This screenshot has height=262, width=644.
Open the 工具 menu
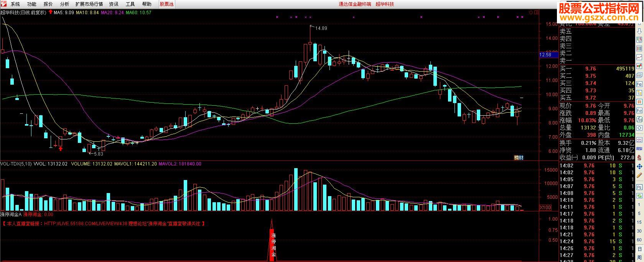(x=130, y=4)
